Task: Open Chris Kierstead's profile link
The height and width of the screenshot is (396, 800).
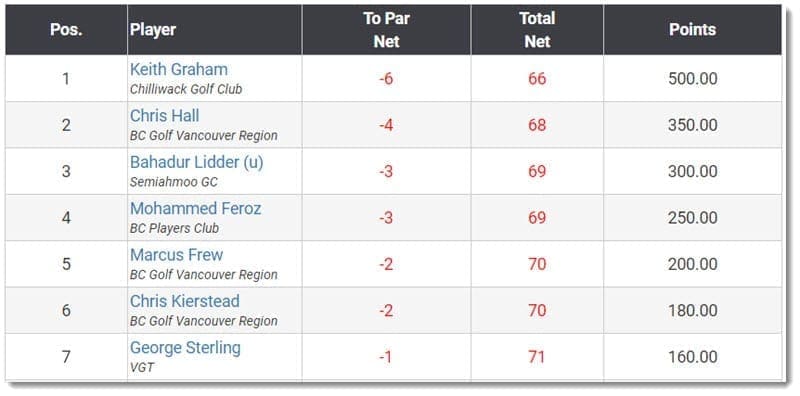Action: 185,302
